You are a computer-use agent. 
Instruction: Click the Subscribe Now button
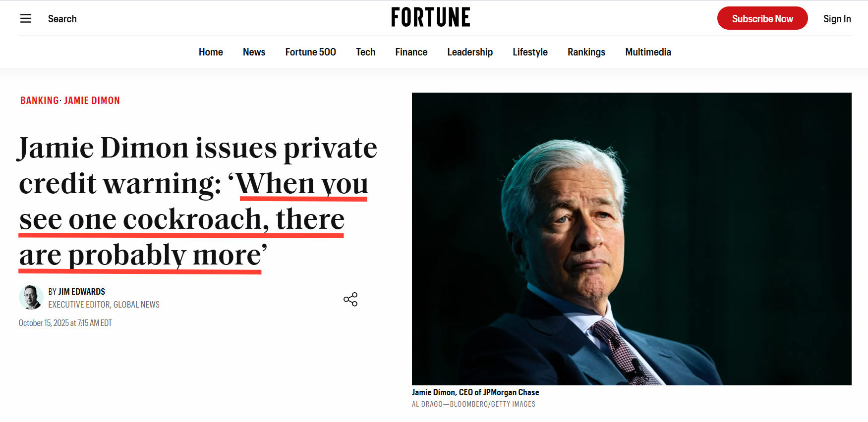coord(762,18)
